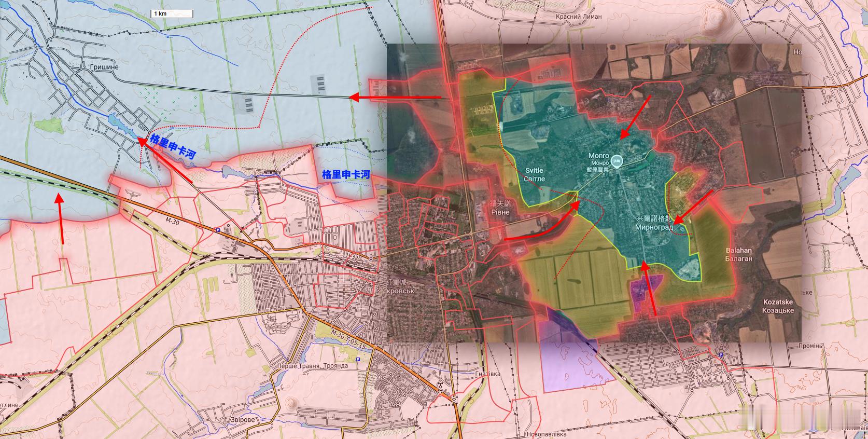The image size is (868, 439).
Task: Click the horizontal 格里申卡河 river label
Action: coord(346,174)
